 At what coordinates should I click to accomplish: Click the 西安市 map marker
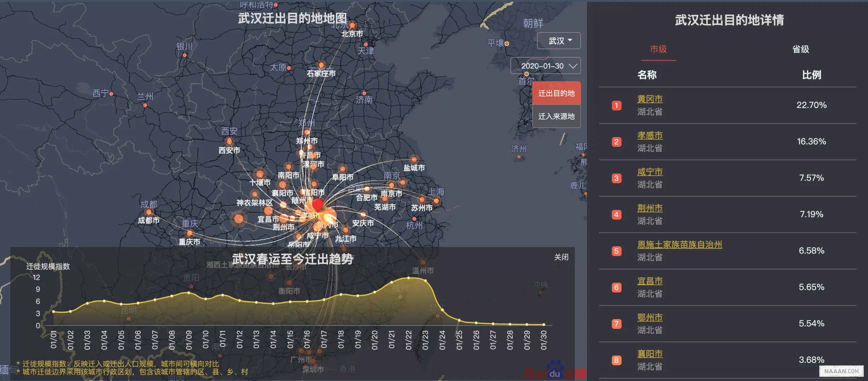click(x=229, y=141)
